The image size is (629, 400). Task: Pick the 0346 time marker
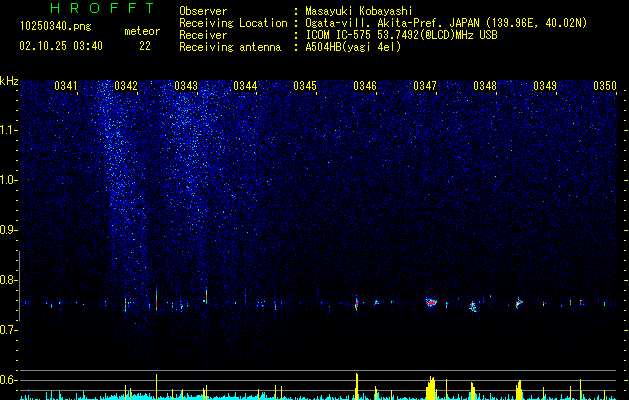coord(365,86)
